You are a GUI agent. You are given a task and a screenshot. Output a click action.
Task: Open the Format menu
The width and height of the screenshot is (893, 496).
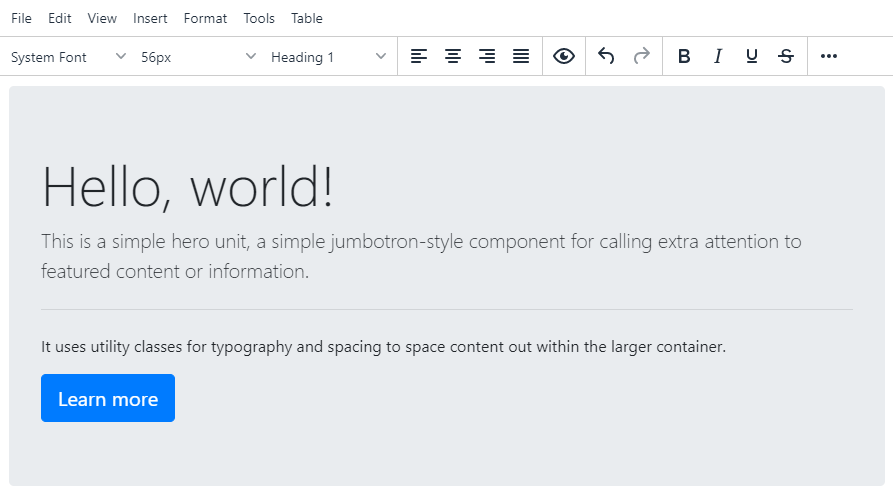click(x=205, y=18)
